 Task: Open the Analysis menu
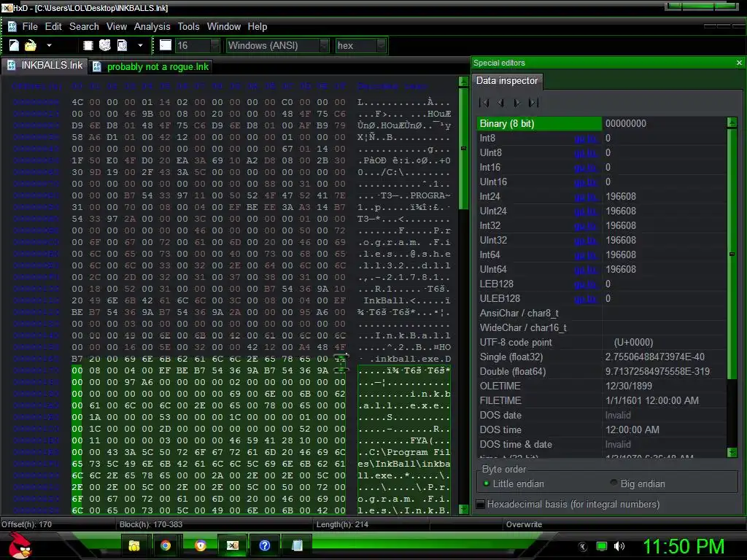point(152,27)
